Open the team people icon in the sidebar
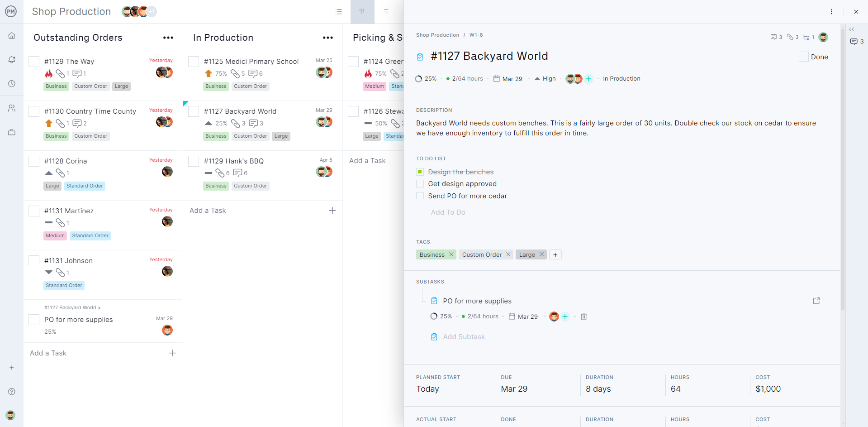The image size is (868, 427). (x=12, y=108)
